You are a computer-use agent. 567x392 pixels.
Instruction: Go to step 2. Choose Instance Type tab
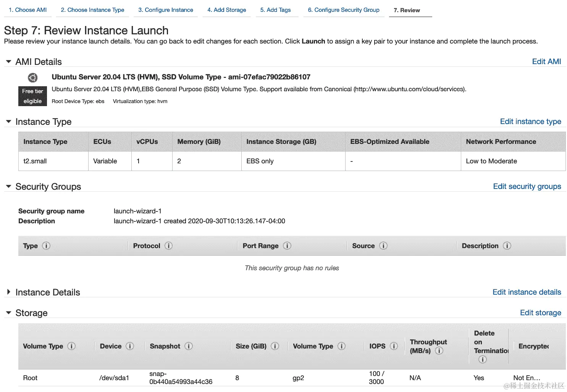pos(92,10)
